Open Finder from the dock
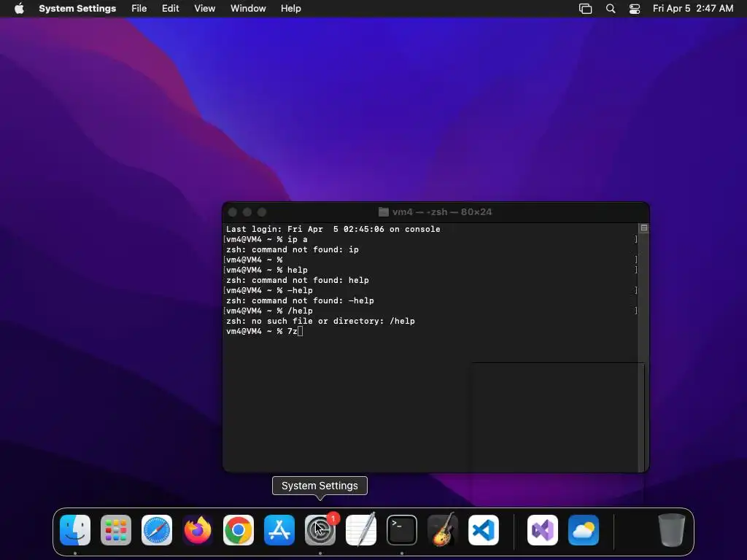The width and height of the screenshot is (747, 560). pyautogui.click(x=75, y=530)
